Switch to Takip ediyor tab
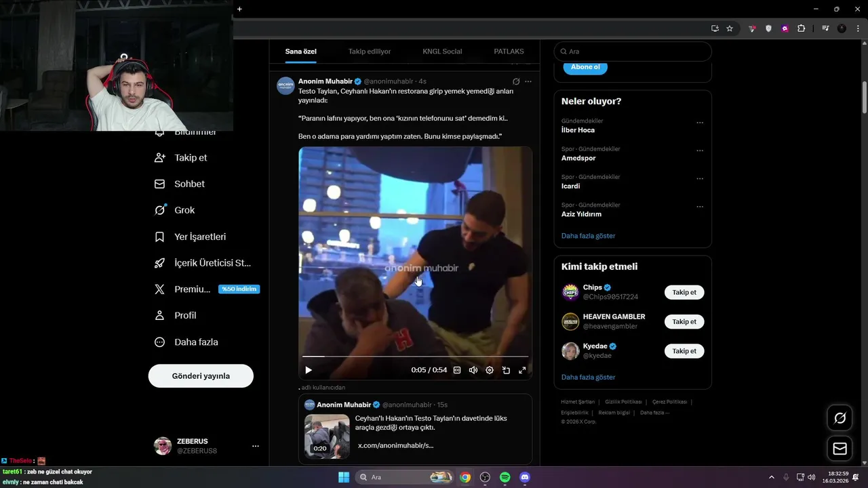Image resolution: width=868 pixels, height=488 pixels. click(x=370, y=52)
